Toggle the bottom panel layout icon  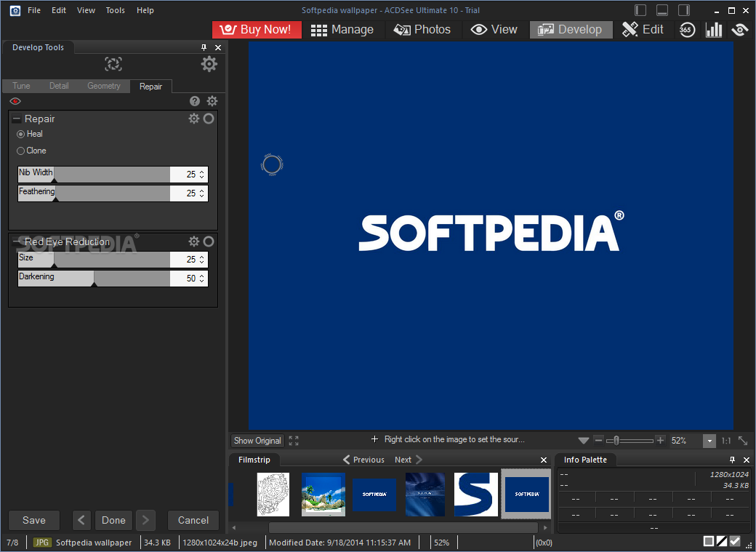coord(662,10)
